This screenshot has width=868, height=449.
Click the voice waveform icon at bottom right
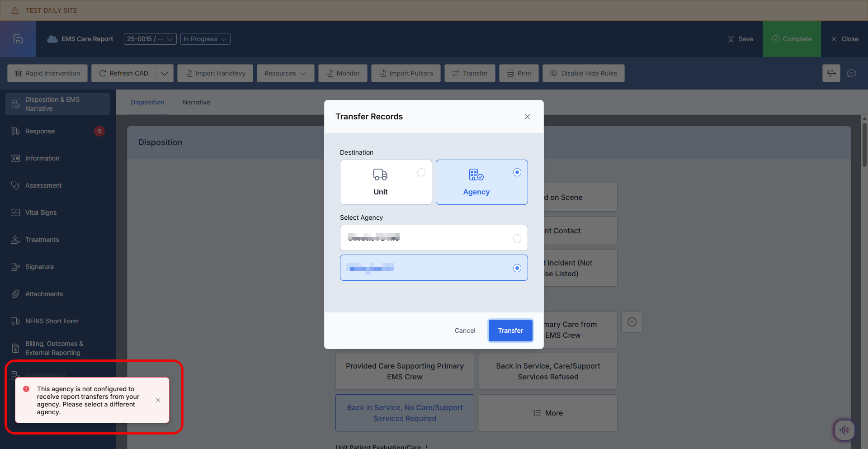coord(844,430)
